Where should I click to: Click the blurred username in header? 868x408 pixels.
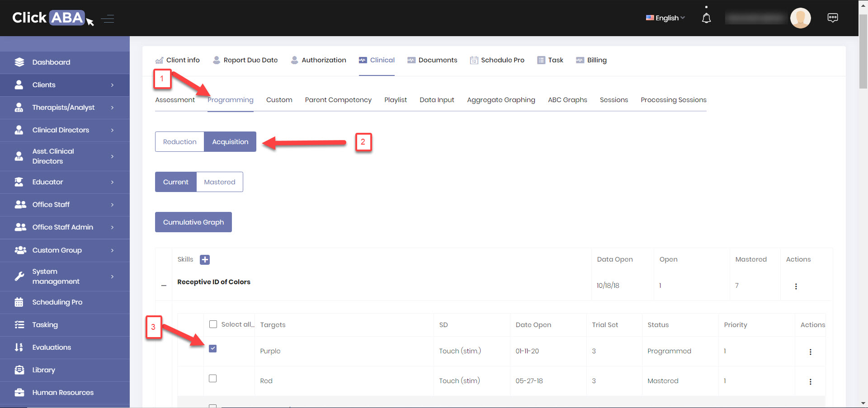click(756, 18)
